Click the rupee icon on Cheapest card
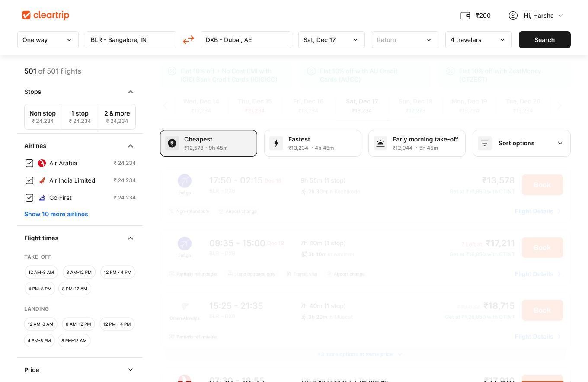Image resolution: width=588 pixels, height=382 pixels. pos(172,143)
